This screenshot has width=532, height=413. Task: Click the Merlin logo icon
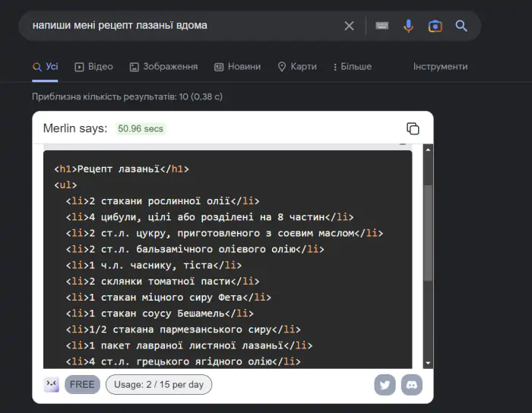[x=52, y=385]
